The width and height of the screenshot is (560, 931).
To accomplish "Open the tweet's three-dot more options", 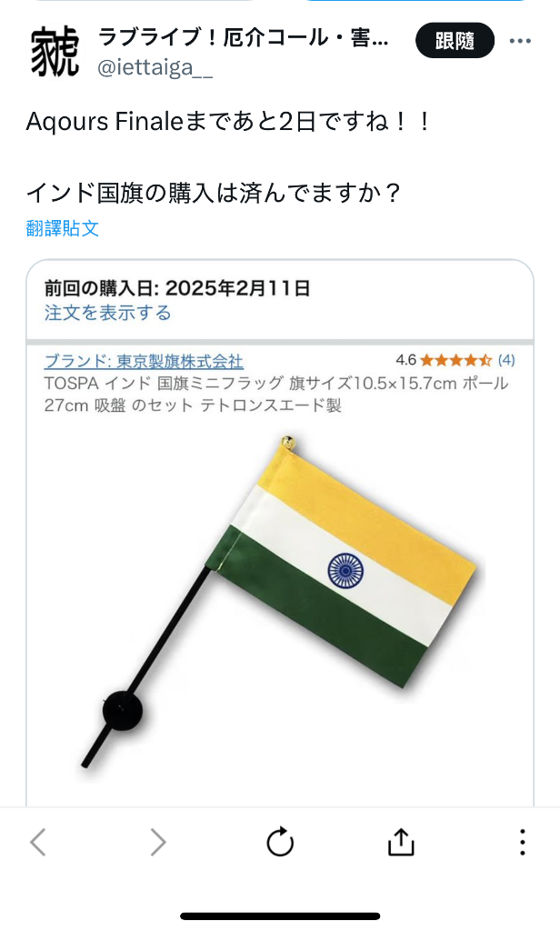I will [520, 41].
